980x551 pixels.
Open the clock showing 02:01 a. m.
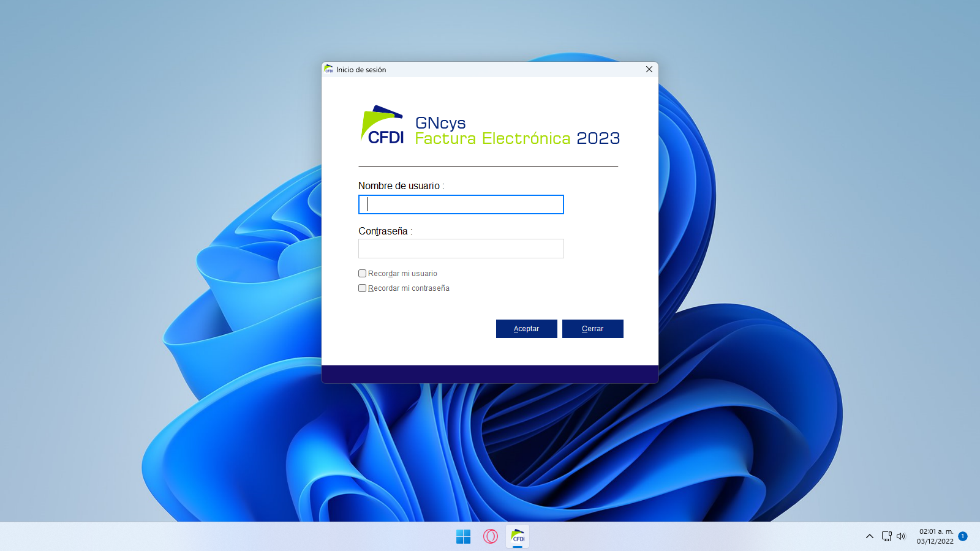coord(935,536)
